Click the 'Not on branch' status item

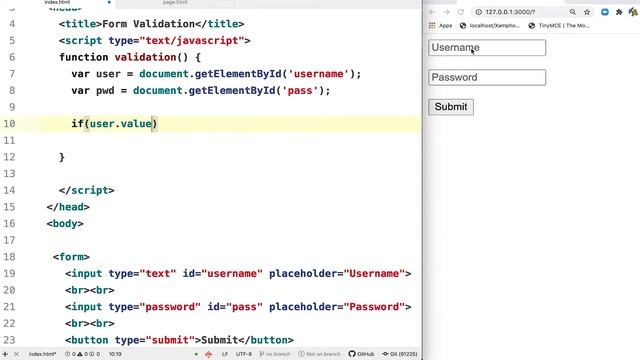coord(319,354)
